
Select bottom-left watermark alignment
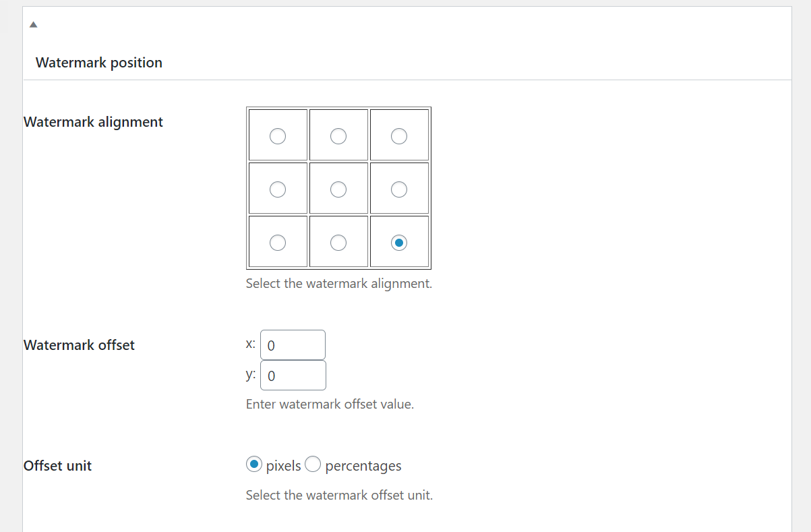pyautogui.click(x=277, y=242)
